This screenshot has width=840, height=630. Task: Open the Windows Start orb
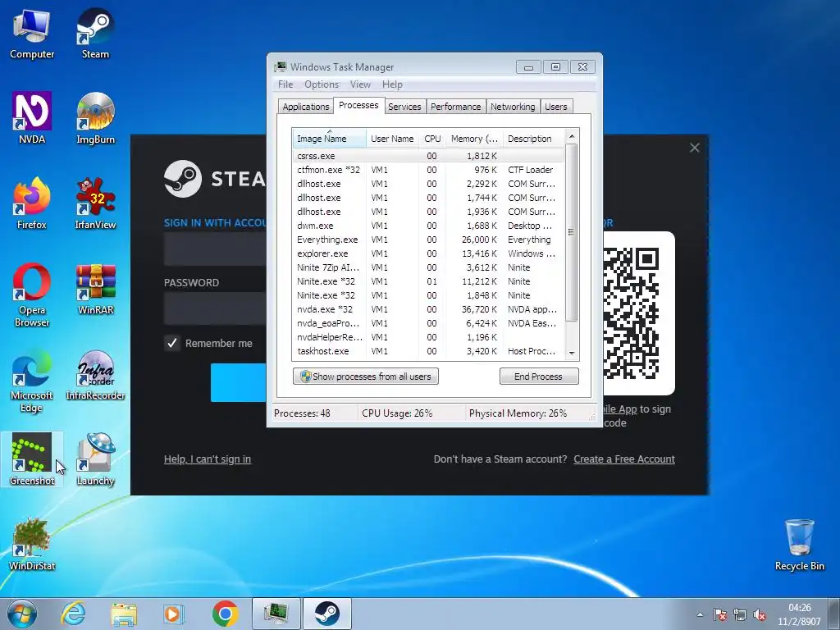click(x=22, y=614)
